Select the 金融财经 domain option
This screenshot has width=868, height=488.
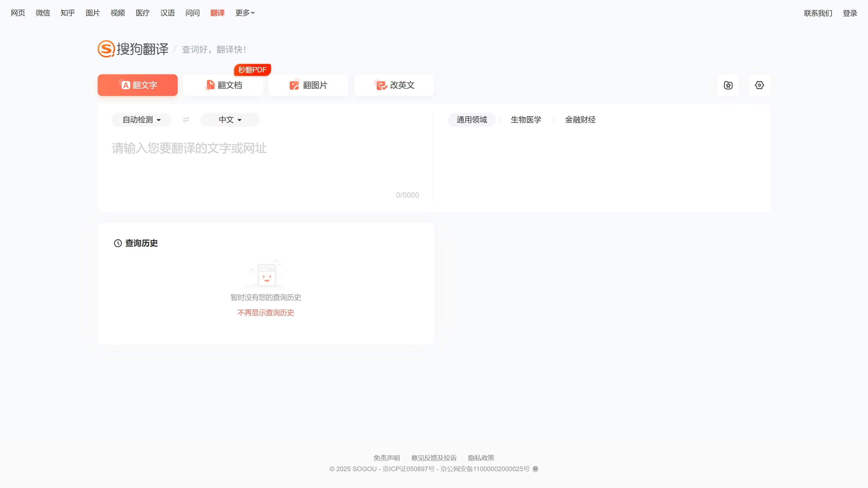tap(580, 120)
